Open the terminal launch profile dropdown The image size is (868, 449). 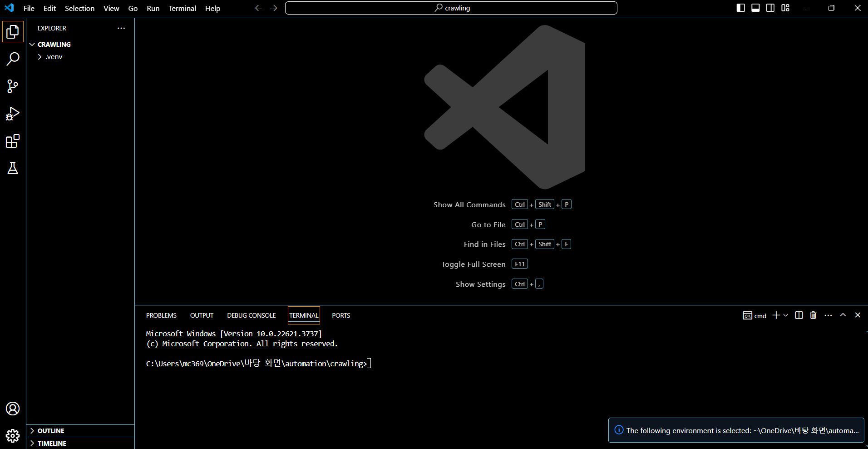[786, 315]
